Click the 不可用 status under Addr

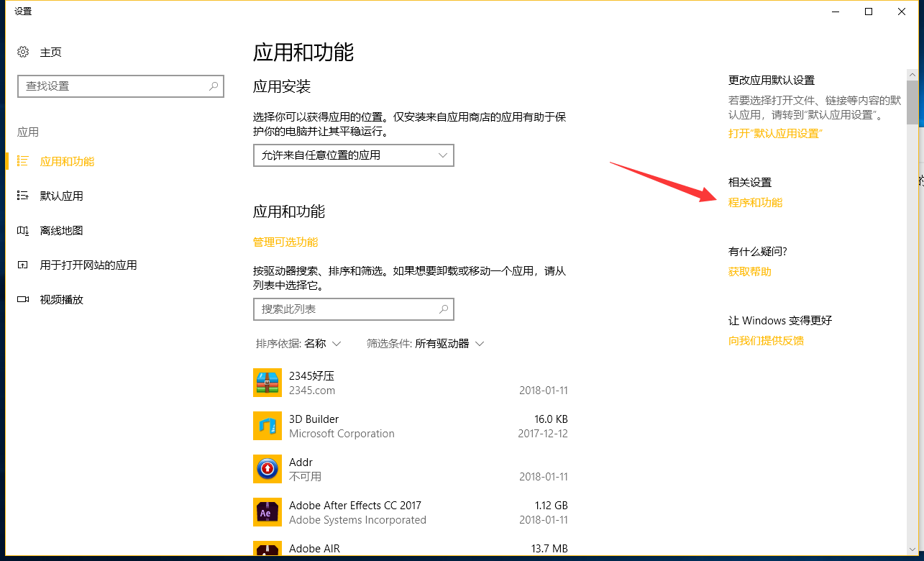[305, 477]
